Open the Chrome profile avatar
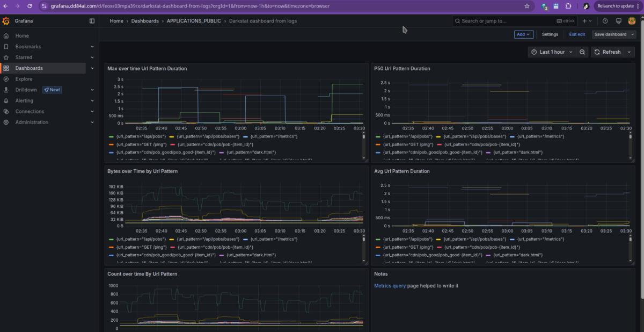 point(586,6)
